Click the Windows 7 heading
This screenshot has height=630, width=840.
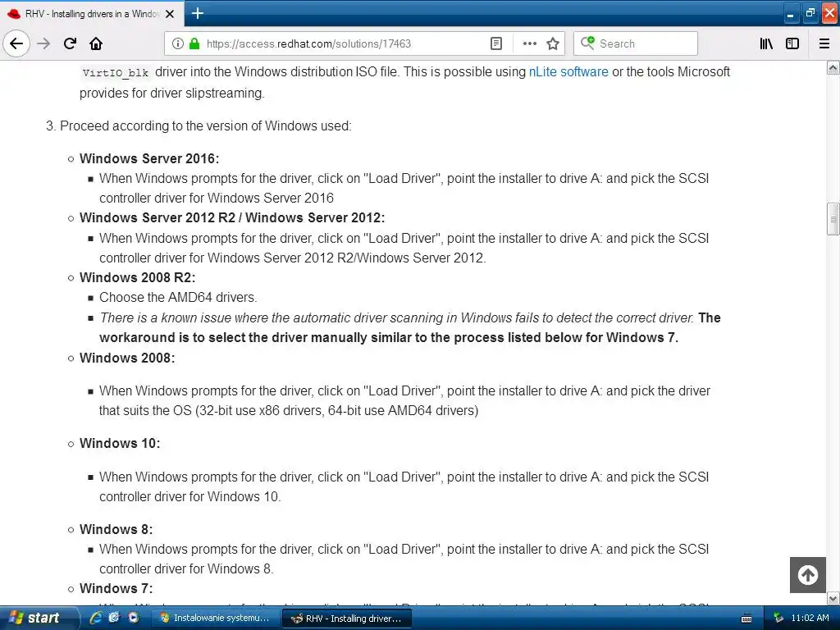(x=116, y=588)
